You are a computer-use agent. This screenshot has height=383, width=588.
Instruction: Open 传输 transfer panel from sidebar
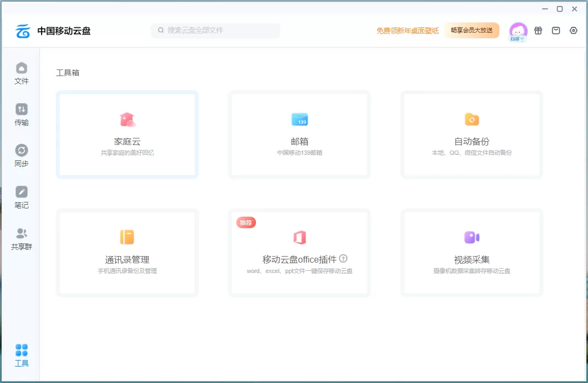[21, 115]
